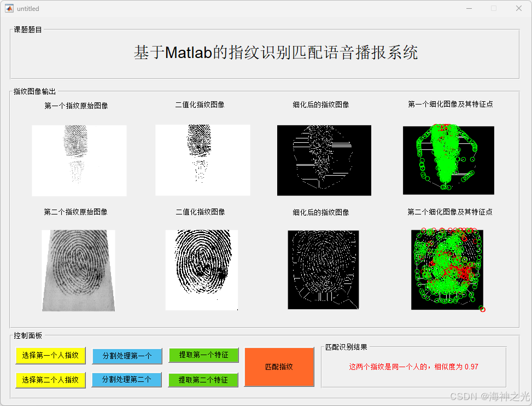Open the first thinned image with feature points

pyautogui.click(x=448, y=160)
